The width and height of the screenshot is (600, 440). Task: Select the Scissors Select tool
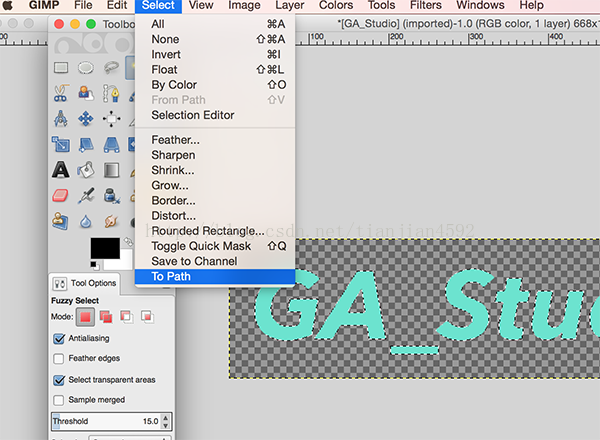(61, 93)
